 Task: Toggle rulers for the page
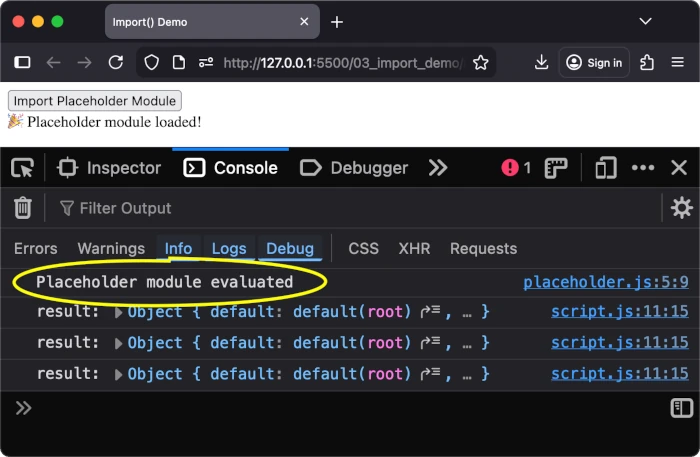point(556,168)
